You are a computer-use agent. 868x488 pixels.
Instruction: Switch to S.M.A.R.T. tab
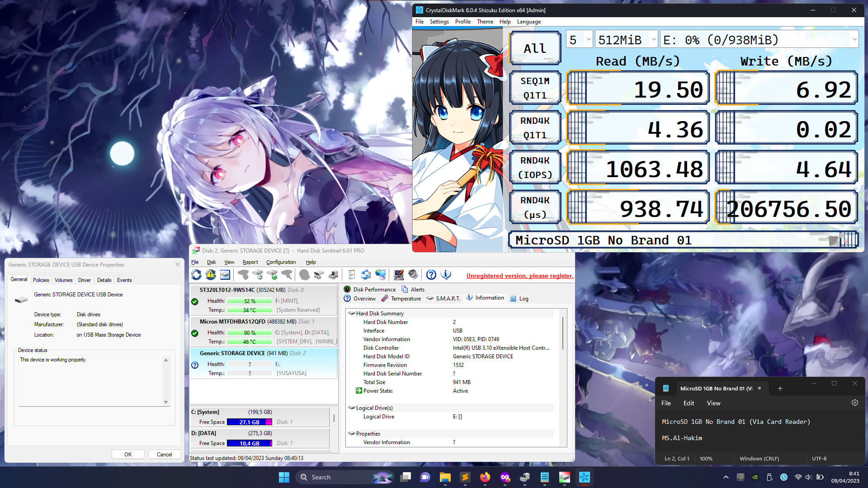(x=443, y=299)
